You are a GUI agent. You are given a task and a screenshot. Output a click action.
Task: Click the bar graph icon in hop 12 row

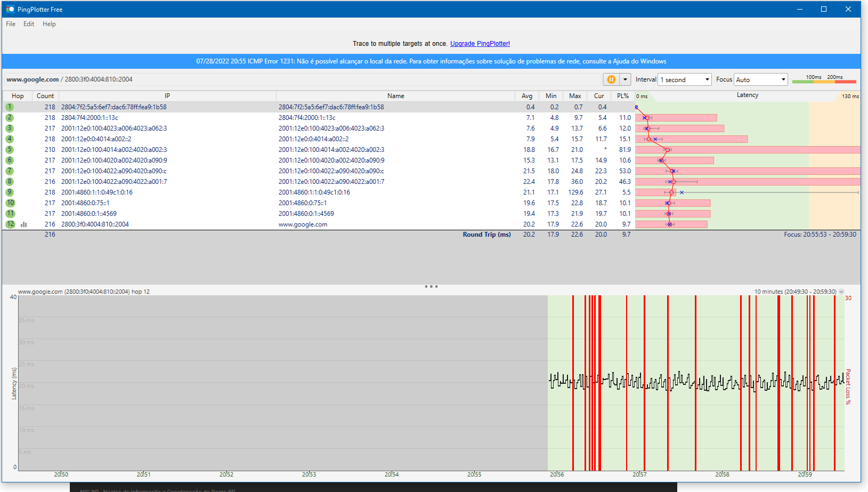point(23,224)
